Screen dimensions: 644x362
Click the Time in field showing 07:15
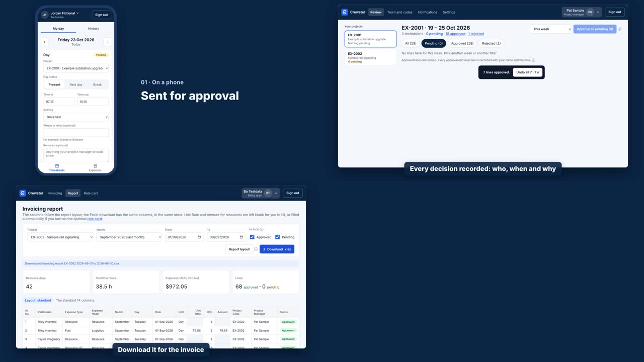click(59, 102)
